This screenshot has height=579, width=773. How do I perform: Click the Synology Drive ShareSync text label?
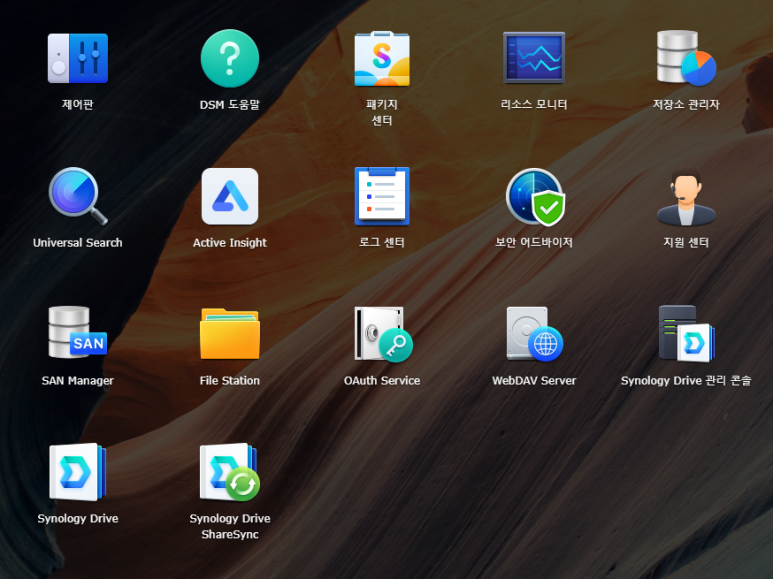click(230, 526)
